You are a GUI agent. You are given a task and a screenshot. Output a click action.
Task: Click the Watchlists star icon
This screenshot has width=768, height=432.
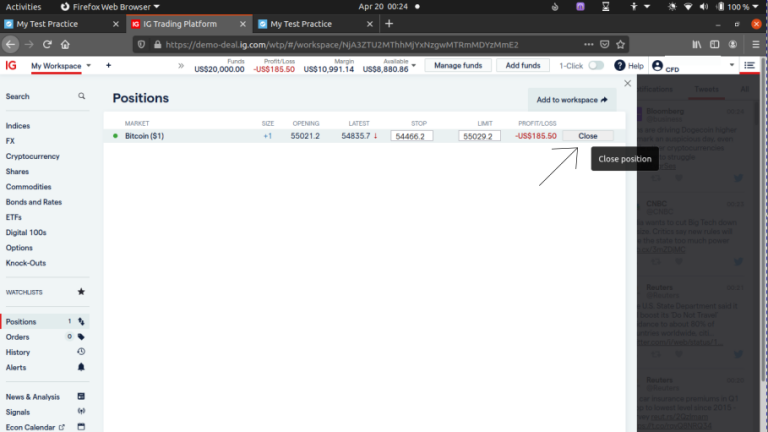pos(81,291)
